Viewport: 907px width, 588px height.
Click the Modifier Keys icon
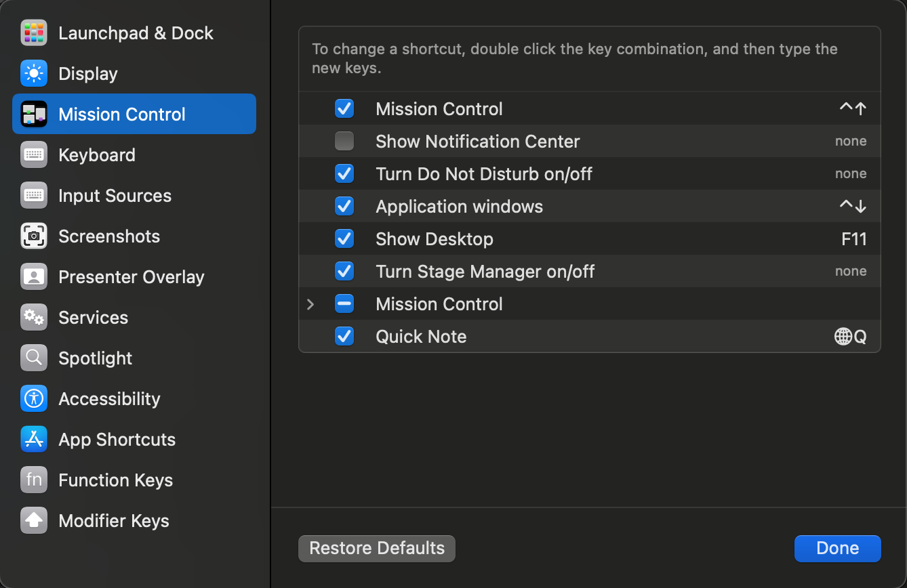tap(34, 520)
